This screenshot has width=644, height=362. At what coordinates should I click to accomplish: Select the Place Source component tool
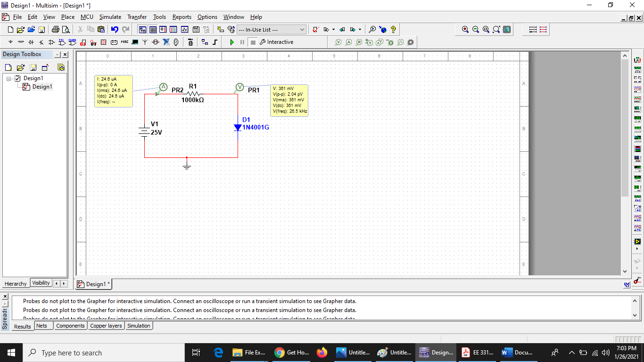click(x=10, y=42)
